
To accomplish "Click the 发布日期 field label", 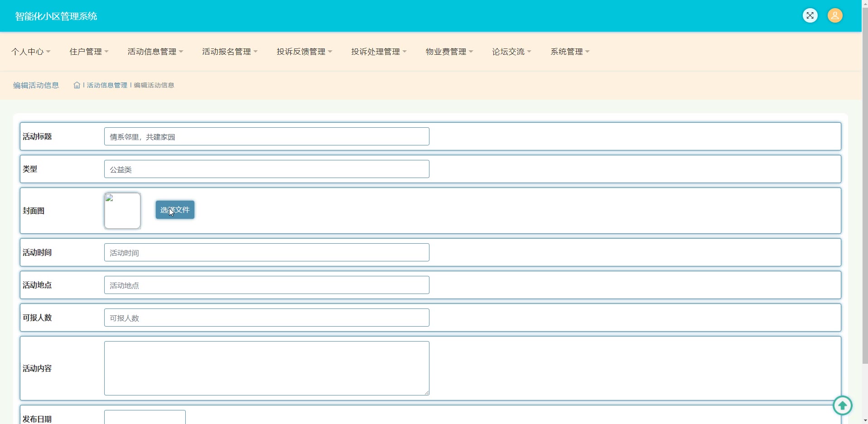I will 37,419.
